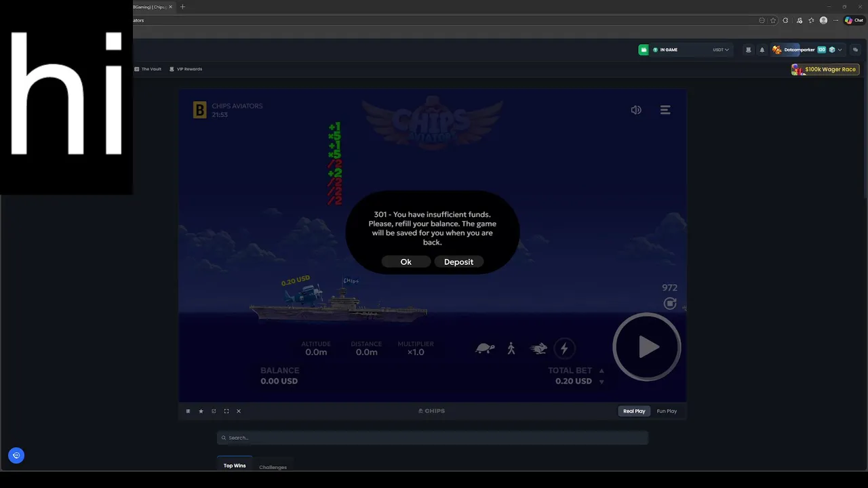The height and width of the screenshot is (488, 868).
Task: Increase total bet with the up arrow
Action: (601, 371)
